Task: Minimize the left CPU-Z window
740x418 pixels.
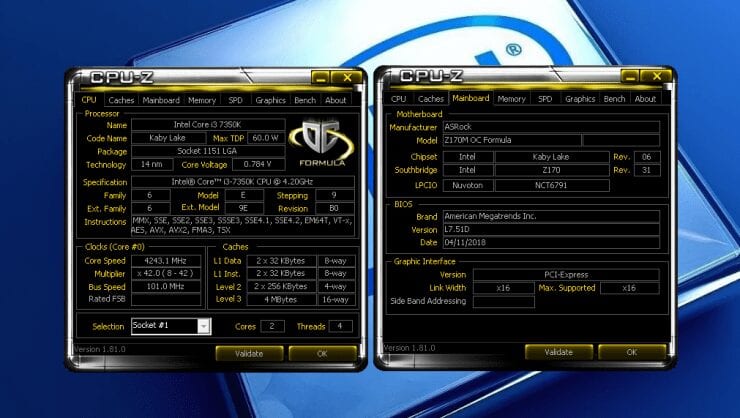Action: (x=320, y=78)
